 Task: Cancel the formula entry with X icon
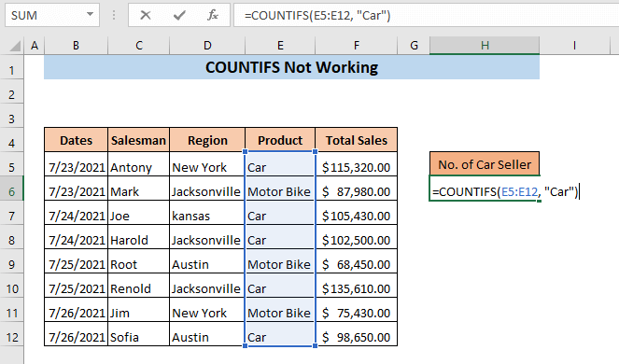[146, 15]
